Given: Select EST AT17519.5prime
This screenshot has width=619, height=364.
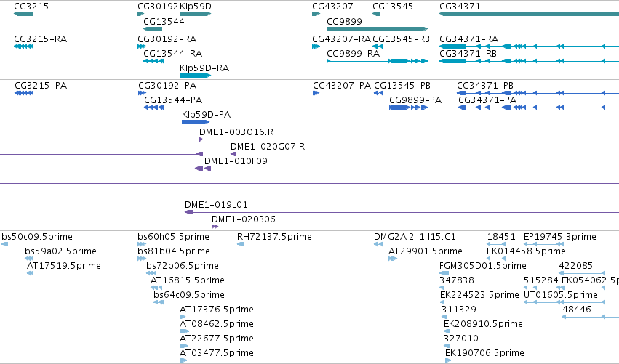Looking at the screenshot, I should (x=63, y=266).
